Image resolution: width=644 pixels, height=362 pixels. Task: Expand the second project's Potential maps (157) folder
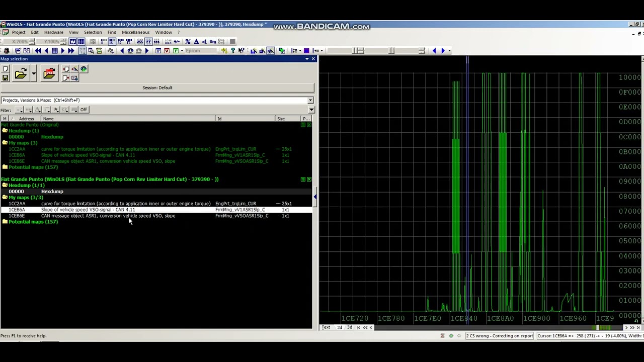click(x=5, y=222)
